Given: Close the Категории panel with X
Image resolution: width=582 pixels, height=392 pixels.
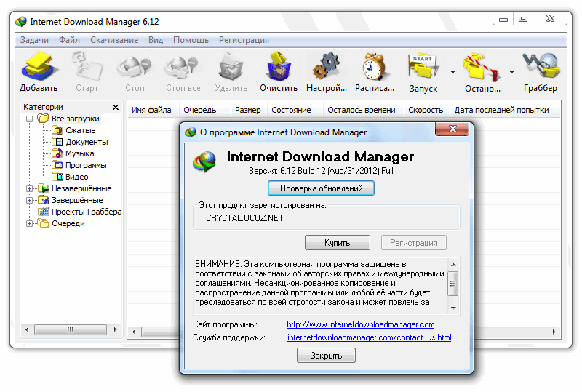Looking at the screenshot, I should (x=116, y=108).
